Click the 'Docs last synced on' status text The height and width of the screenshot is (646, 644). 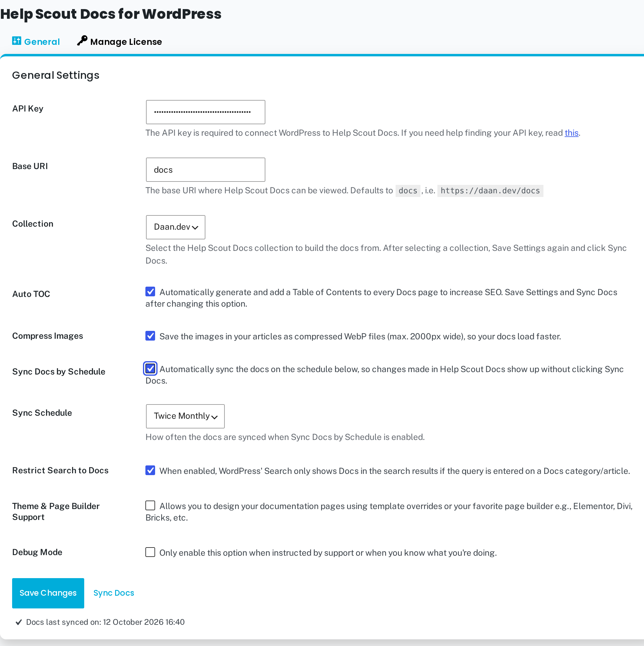[105, 622]
